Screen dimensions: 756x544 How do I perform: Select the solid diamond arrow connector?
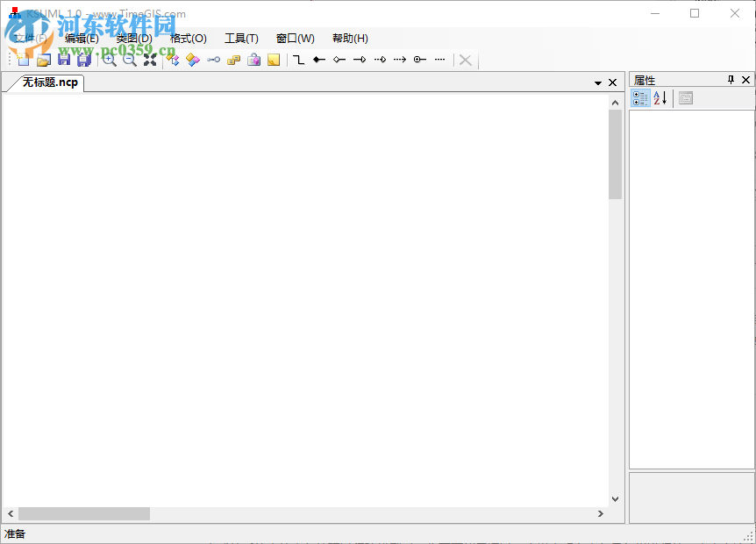(319, 60)
